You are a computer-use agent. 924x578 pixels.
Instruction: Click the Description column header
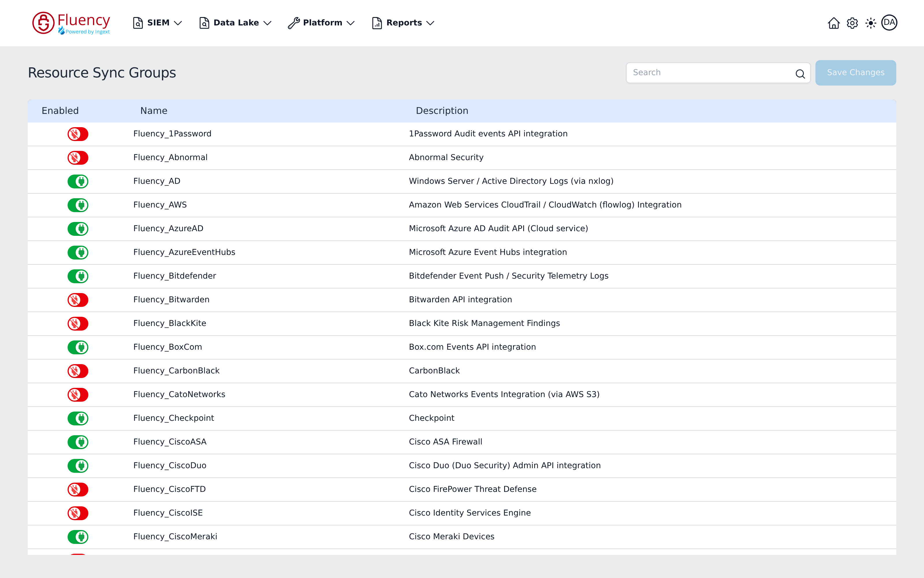(442, 111)
